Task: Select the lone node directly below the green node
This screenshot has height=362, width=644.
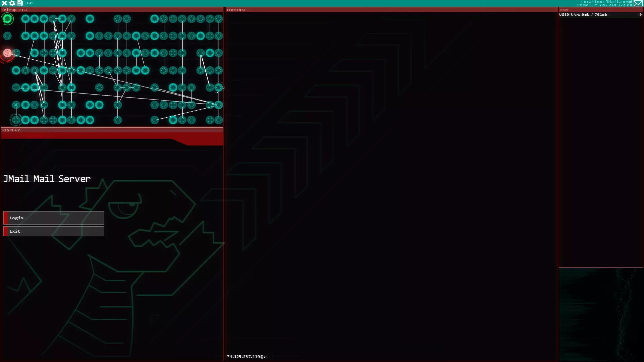Action: tap(7, 36)
